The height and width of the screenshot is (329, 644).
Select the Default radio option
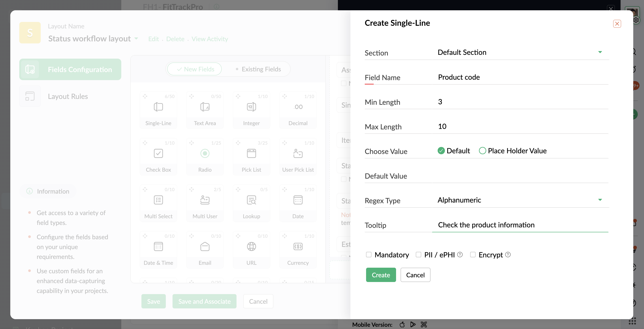tap(441, 150)
